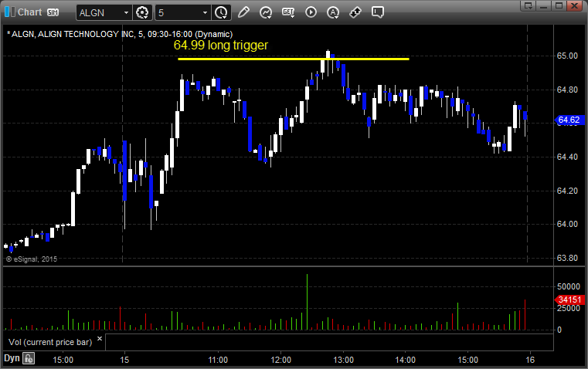Click the 'Vol (current price bar)' label
588x369 pixels.
50,342
